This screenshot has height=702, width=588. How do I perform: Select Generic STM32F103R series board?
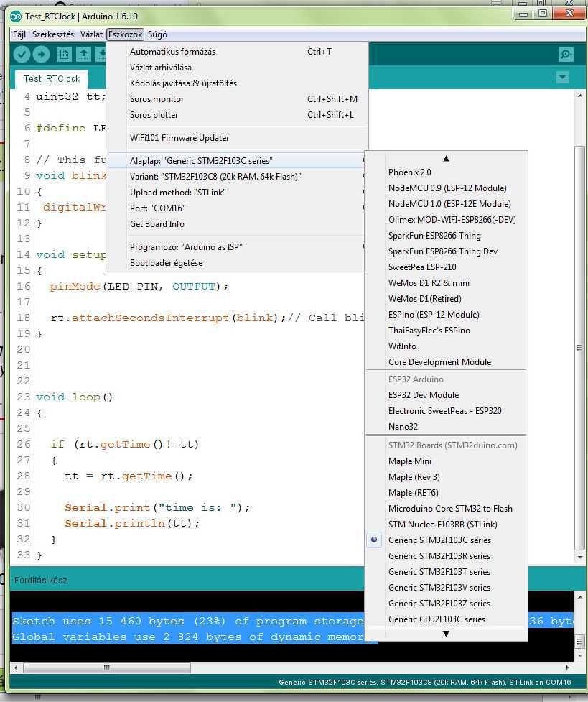pyautogui.click(x=446, y=556)
